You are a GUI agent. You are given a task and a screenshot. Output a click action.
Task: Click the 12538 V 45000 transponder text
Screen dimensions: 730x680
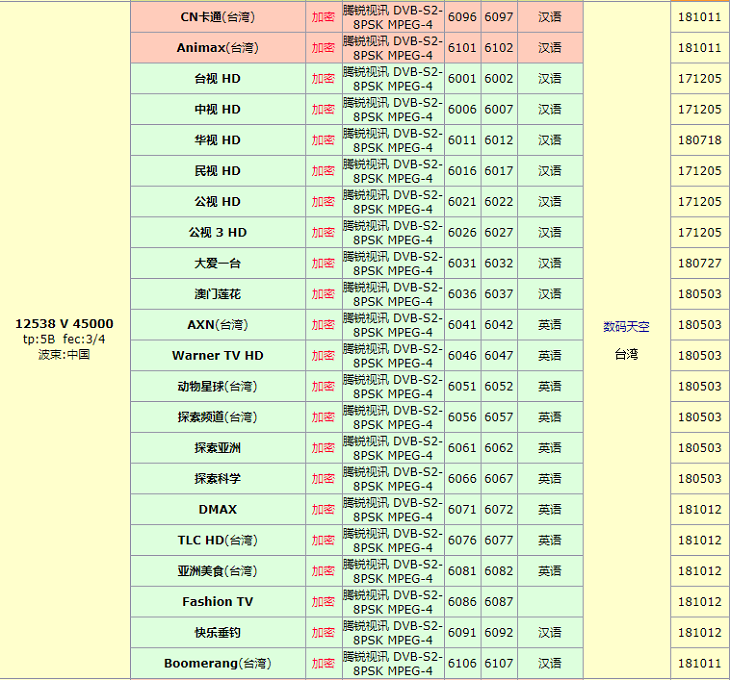64,324
